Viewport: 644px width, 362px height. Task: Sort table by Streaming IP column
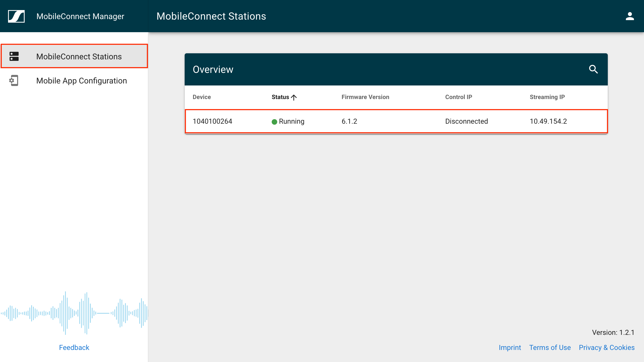click(x=547, y=97)
